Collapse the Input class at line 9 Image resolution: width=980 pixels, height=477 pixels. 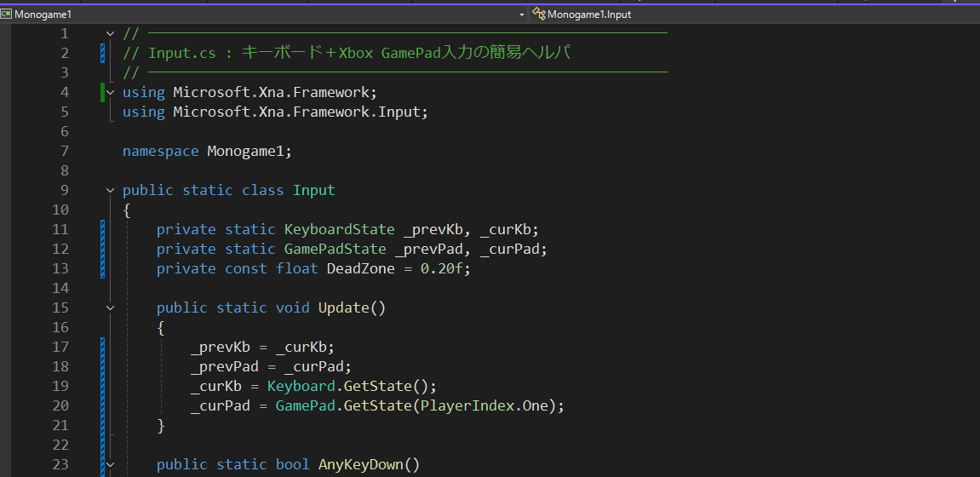pos(110,190)
